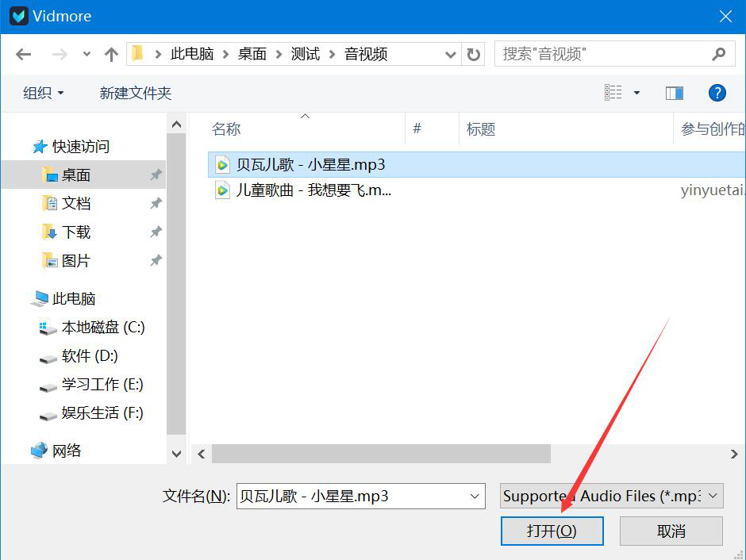Screen dimensions: 746x560
Task: Navigate to parent folder with up arrow
Action: [111, 53]
